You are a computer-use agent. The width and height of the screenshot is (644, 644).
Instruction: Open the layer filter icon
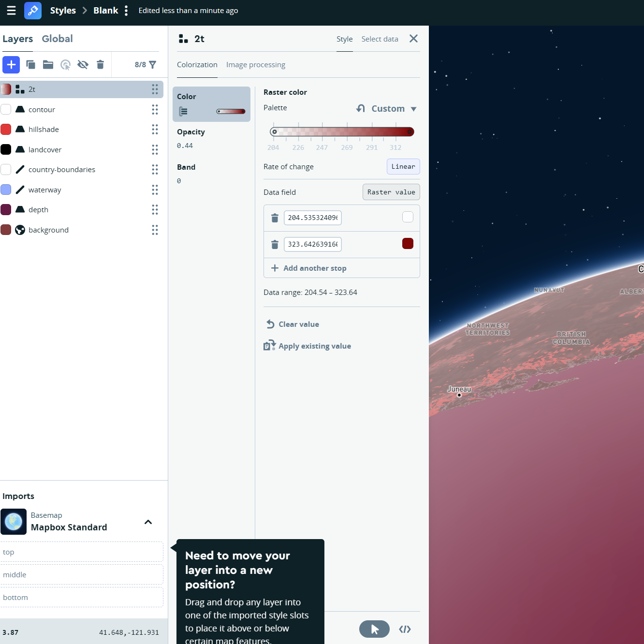152,64
